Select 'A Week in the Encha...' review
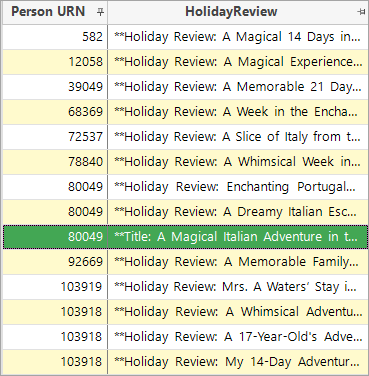This screenshot has width=369, height=376. [238, 112]
